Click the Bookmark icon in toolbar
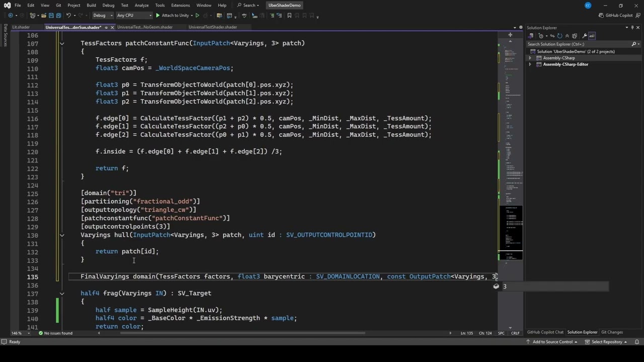This screenshot has height=362, width=644. (289, 16)
